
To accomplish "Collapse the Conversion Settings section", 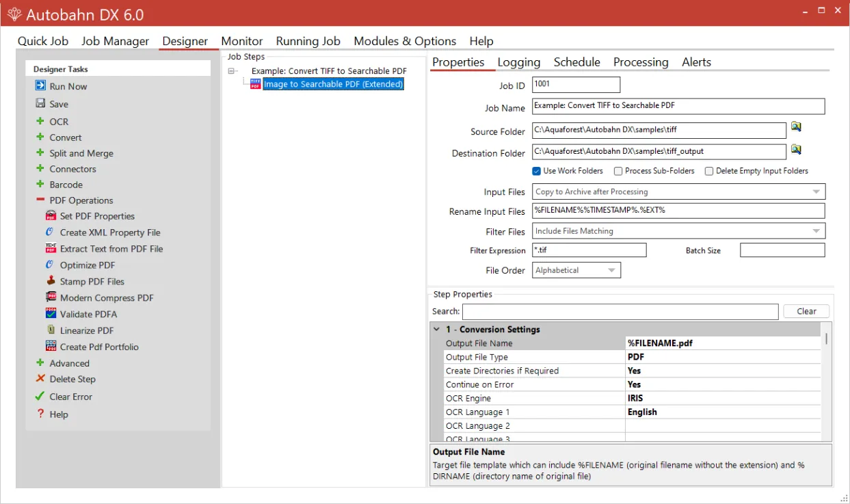I will click(437, 329).
